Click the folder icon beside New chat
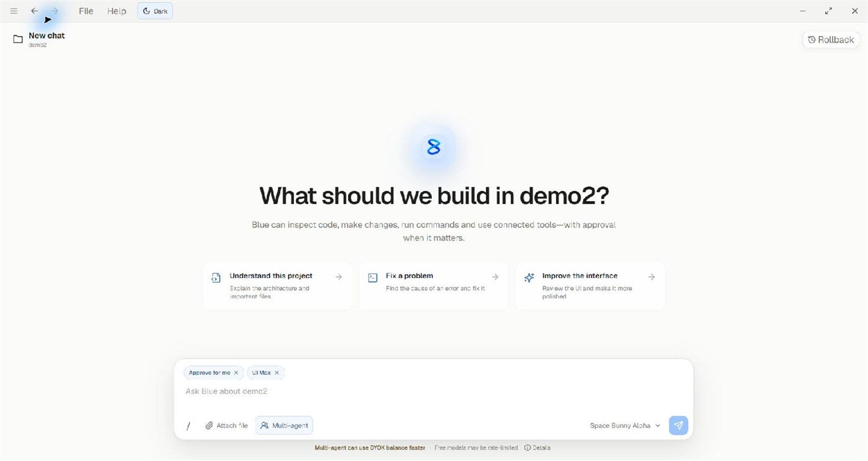The image size is (868, 461). 18,39
